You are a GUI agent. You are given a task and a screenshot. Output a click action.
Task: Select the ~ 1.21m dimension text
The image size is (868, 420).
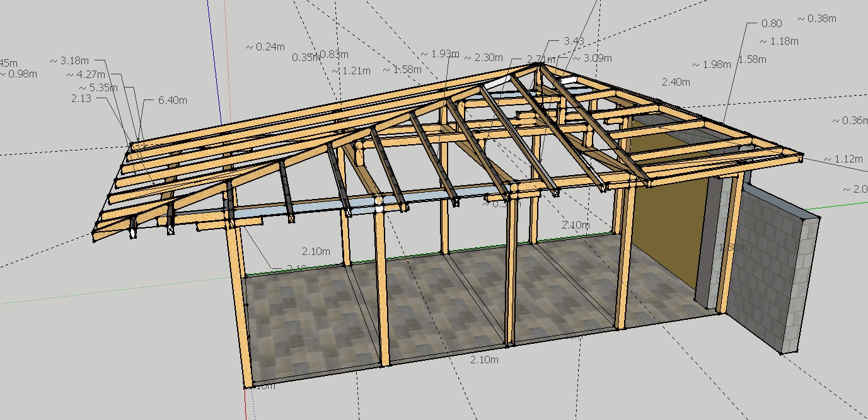pos(351,71)
